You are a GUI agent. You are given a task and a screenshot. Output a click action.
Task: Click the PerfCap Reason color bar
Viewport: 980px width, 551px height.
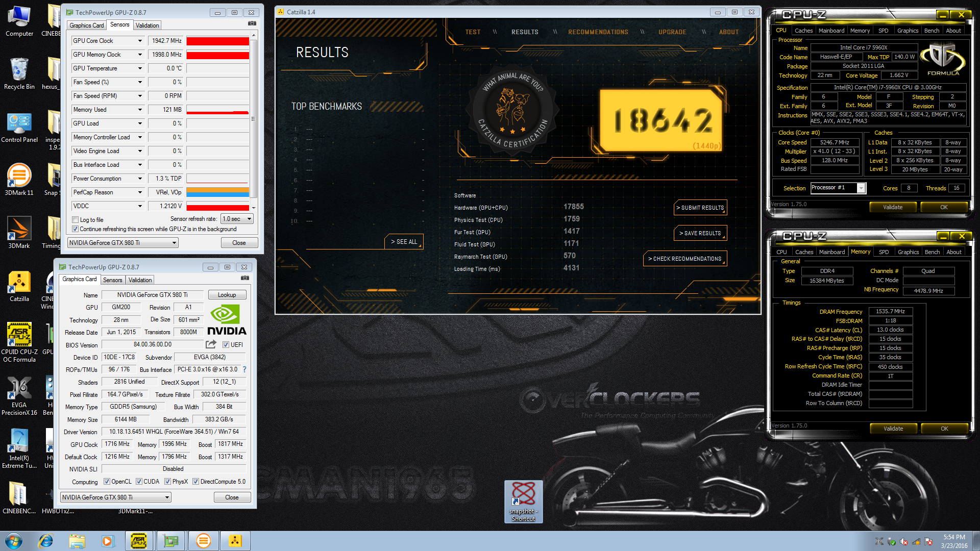click(x=217, y=192)
